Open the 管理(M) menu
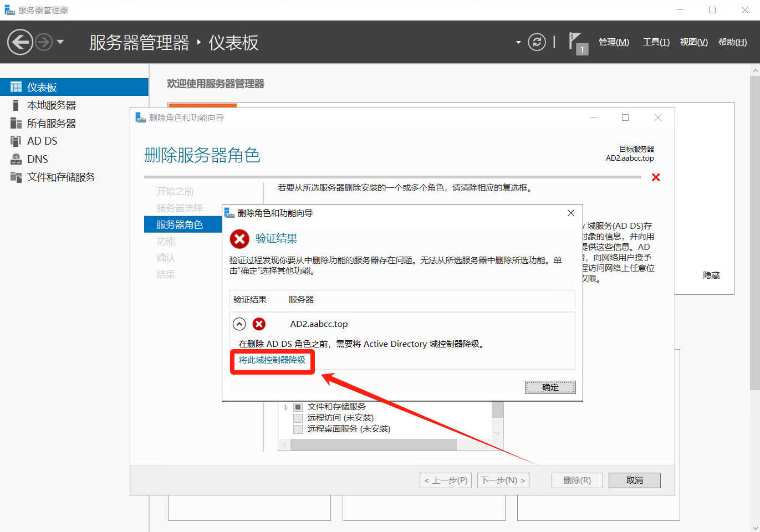760x532 pixels. (x=614, y=42)
